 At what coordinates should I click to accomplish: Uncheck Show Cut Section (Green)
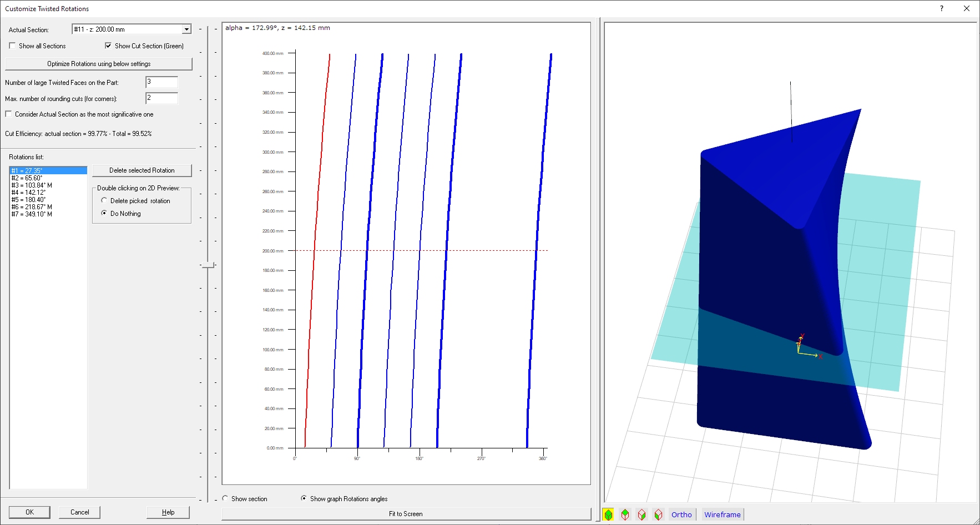click(108, 46)
